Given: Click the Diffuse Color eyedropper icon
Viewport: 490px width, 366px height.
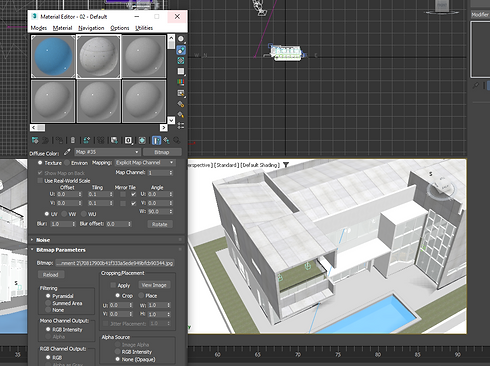Looking at the screenshot, I should pos(67,152).
